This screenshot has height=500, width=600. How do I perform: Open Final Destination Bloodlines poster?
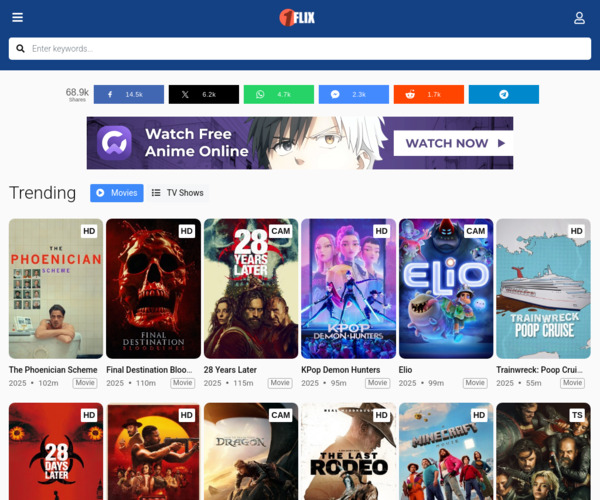pyautogui.click(x=153, y=288)
